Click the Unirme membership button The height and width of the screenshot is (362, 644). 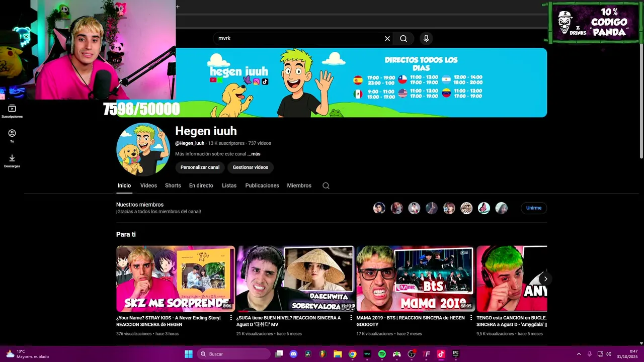[x=534, y=208]
